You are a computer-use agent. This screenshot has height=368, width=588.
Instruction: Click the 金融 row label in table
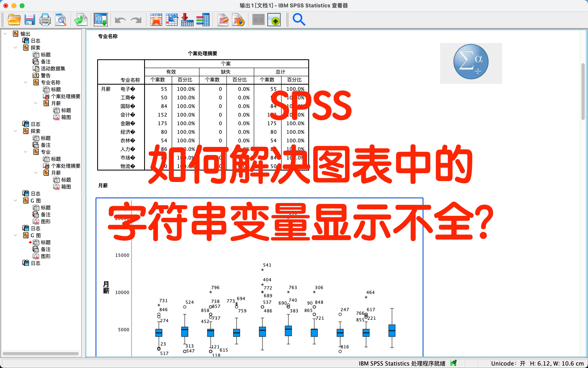pos(128,123)
